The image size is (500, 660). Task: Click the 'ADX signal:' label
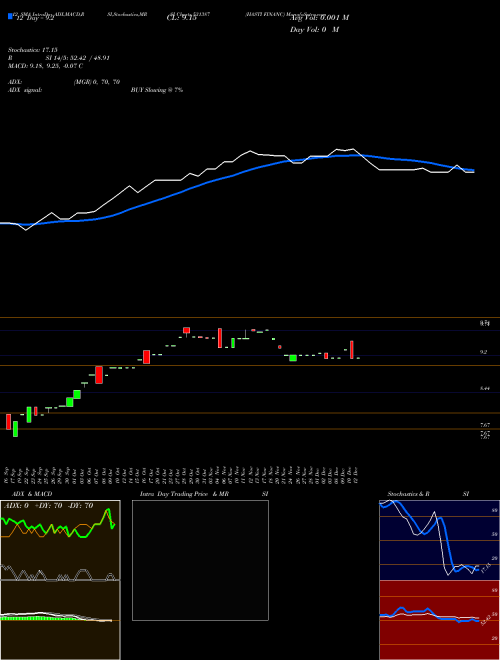click(x=25, y=90)
